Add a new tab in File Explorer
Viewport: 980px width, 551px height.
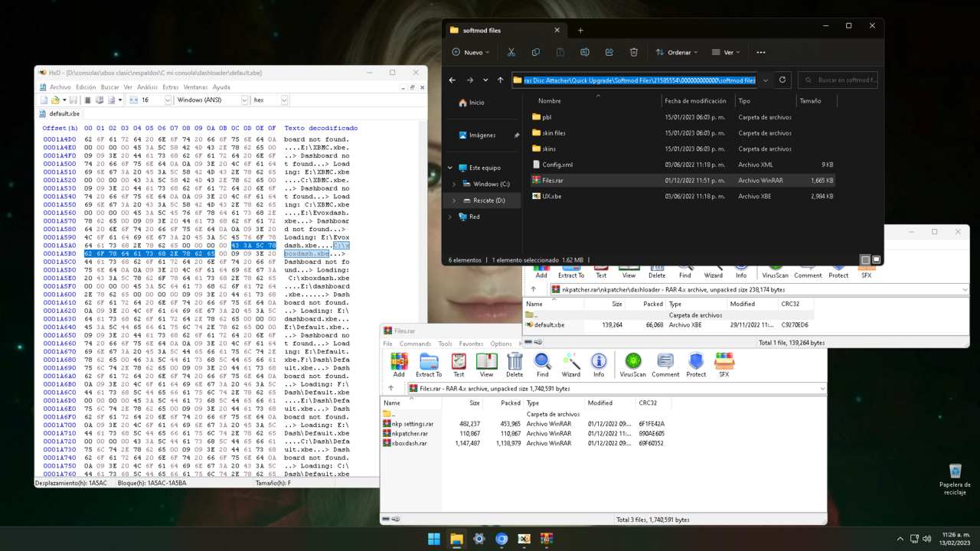tap(580, 31)
